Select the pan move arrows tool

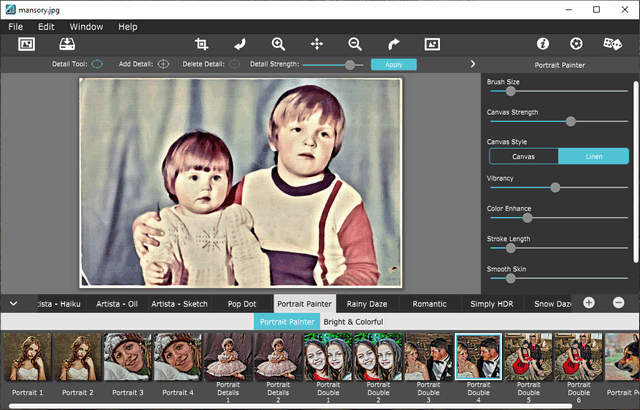tap(317, 44)
